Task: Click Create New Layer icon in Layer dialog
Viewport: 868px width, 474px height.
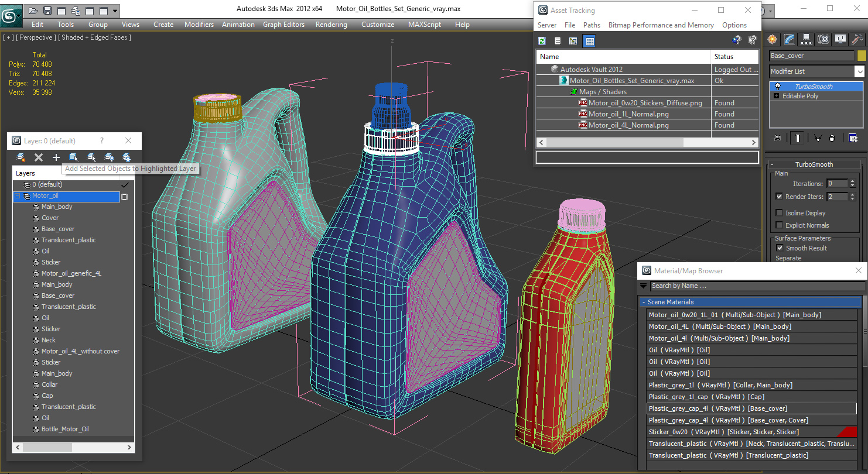Action: [x=22, y=157]
